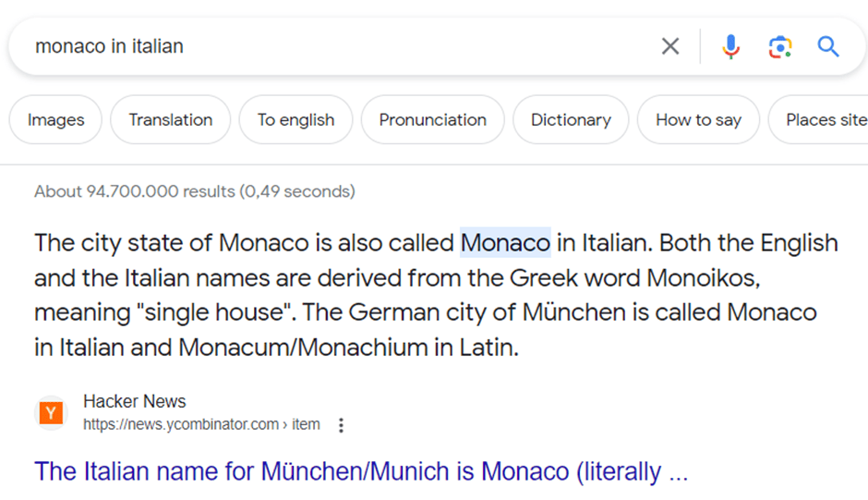Choose the "To english" filter chip
868x500 pixels.
pos(295,120)
